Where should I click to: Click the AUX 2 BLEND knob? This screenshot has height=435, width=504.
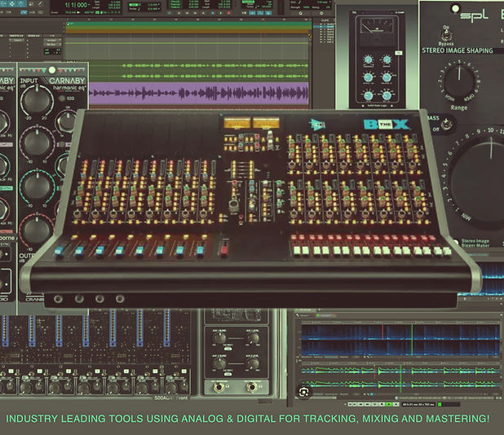[220, 363]
